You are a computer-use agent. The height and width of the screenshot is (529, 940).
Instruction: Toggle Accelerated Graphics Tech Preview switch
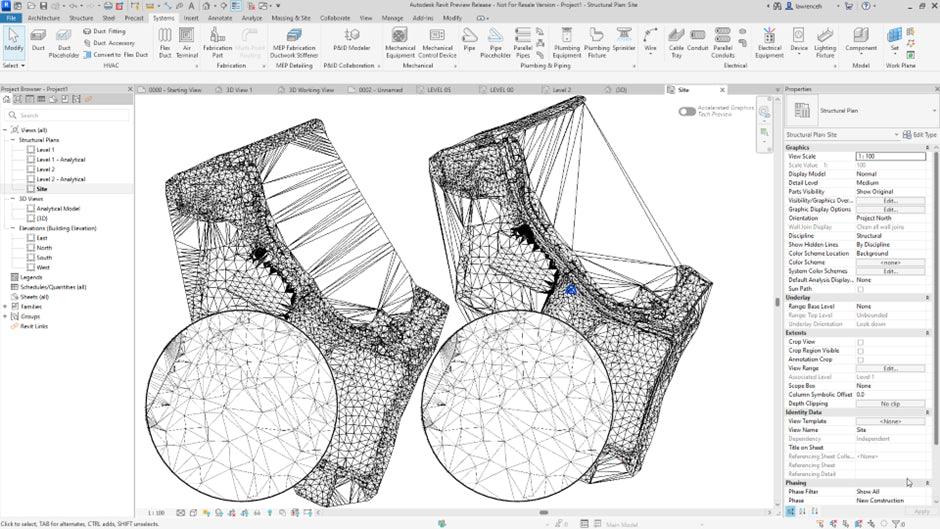[687, 111]
